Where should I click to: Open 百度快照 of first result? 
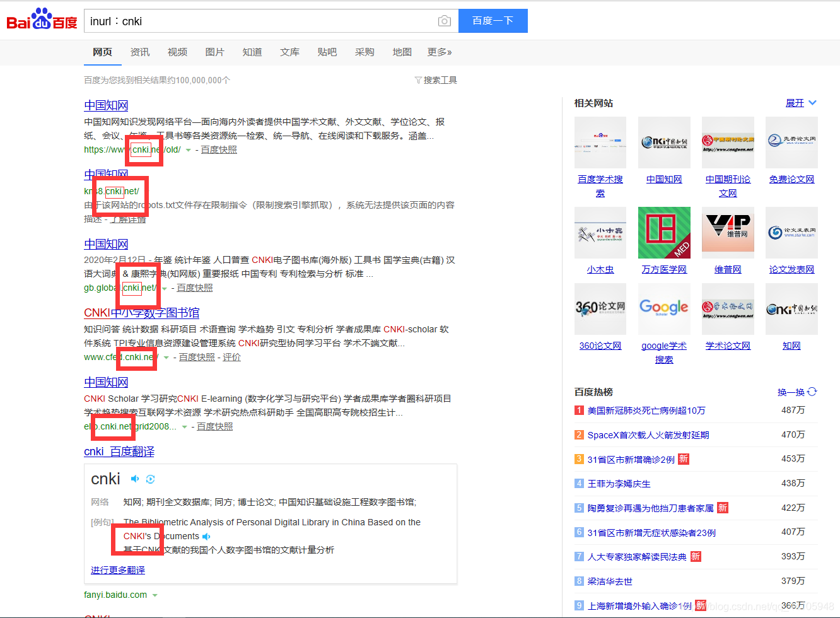pos(219,149)
